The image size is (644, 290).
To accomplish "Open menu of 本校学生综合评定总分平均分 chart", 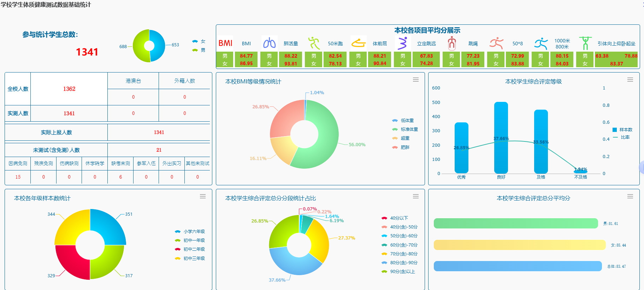I will tap(630, 196).
